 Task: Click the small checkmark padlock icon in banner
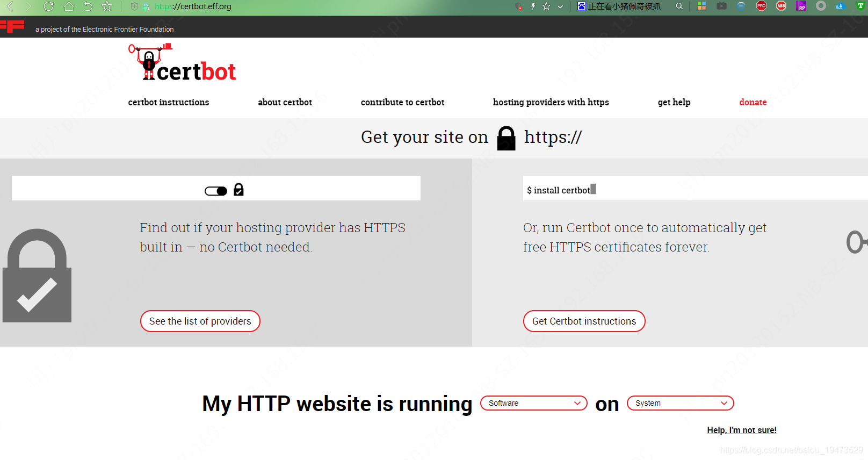pos(239,190)
